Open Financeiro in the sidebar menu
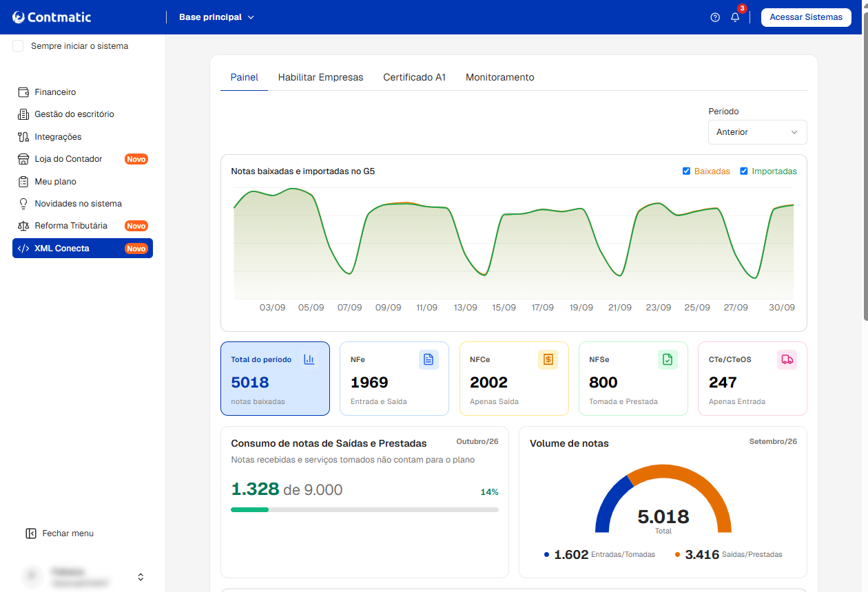 (83, 92)
